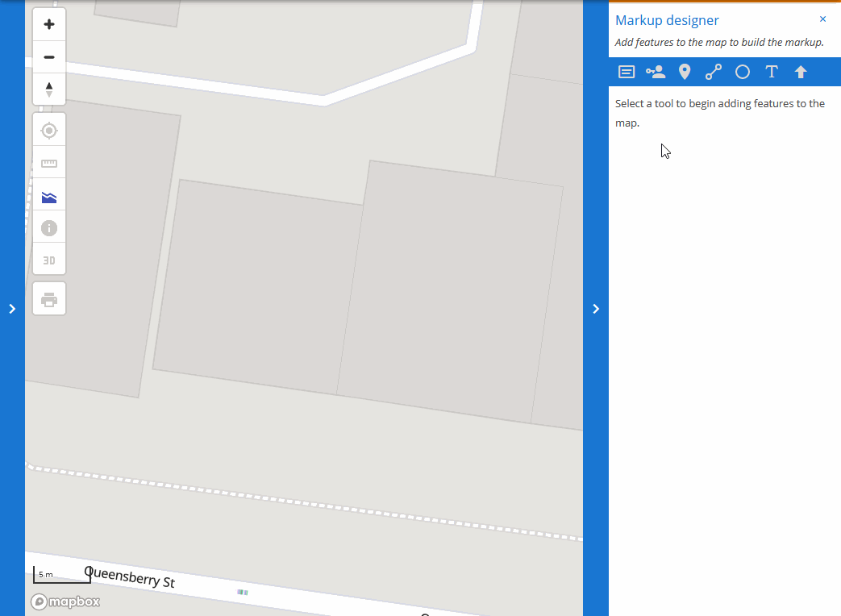Select the text annotation tool

click(771, 72)
